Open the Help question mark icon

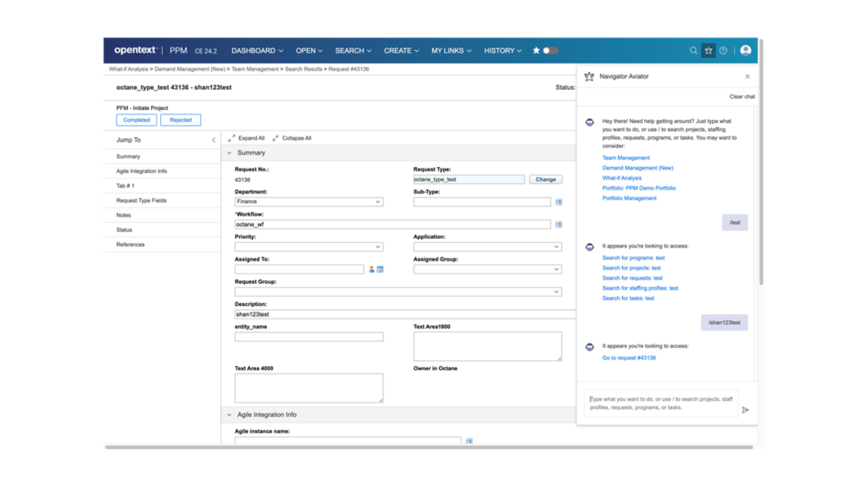coord(723,51)
